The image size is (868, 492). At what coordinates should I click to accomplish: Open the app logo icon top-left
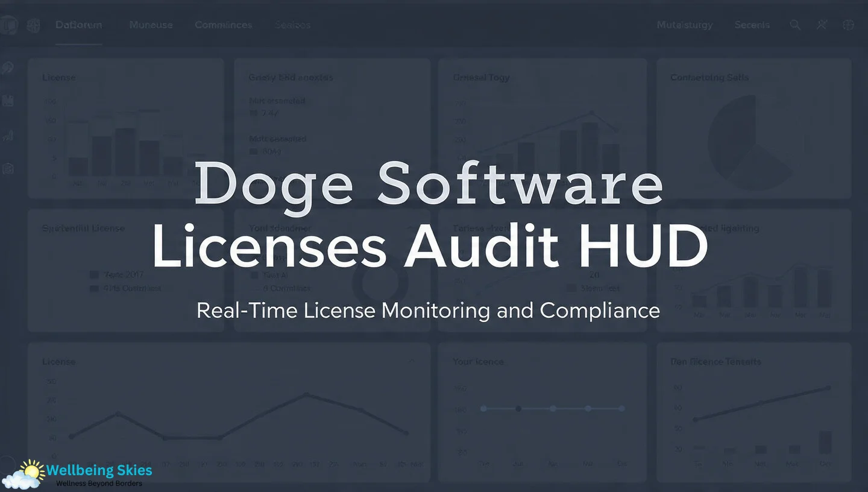coord(7,25)
